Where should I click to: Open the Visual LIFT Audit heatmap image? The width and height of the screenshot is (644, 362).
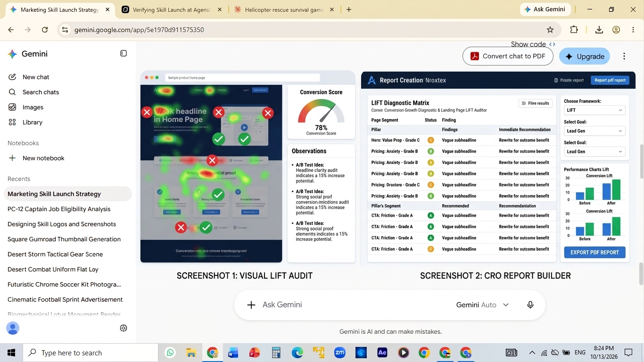click(x=248, y=167)
